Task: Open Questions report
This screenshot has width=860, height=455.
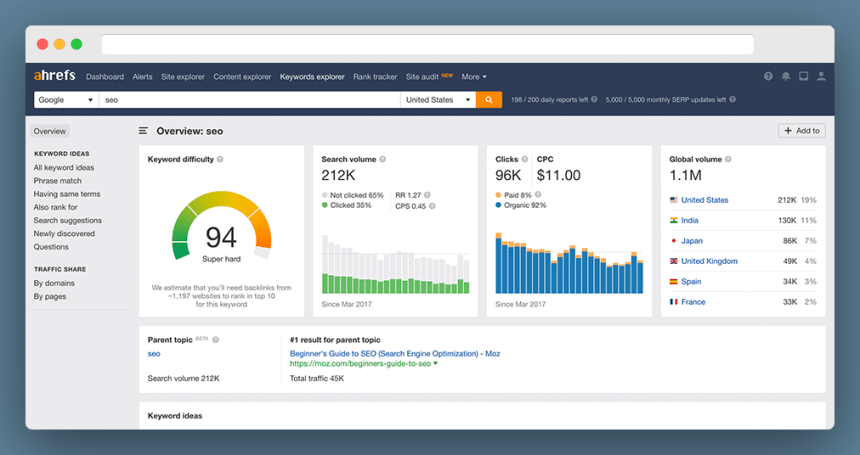Action: pyautogui.click(x=51, y=247)
